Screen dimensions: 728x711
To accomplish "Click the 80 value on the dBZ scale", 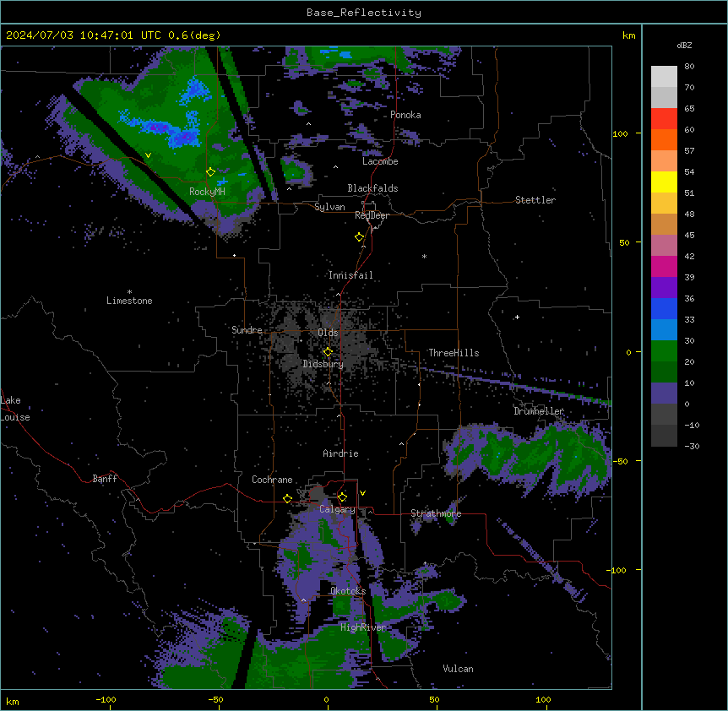I will coord(689,66).
